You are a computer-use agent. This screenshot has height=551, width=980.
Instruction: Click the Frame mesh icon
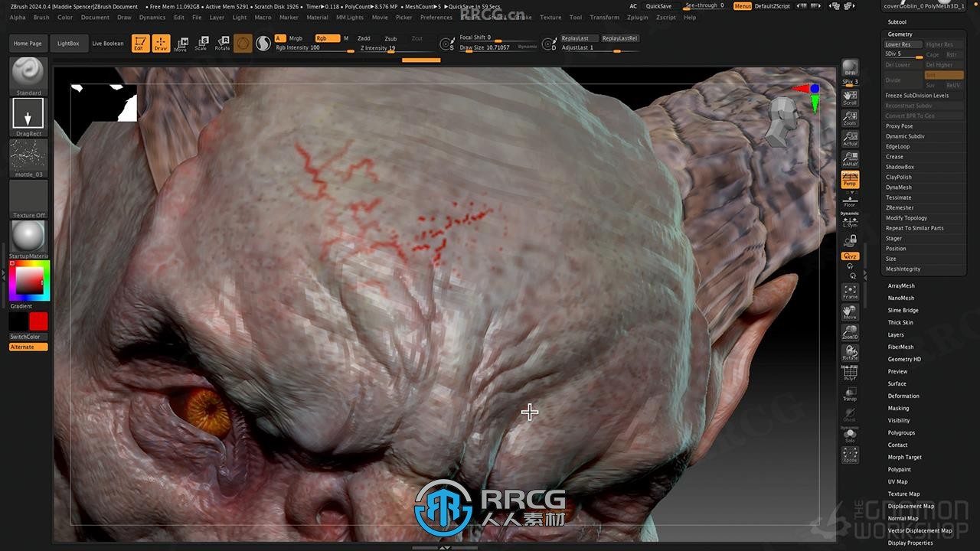click(850, 292)
